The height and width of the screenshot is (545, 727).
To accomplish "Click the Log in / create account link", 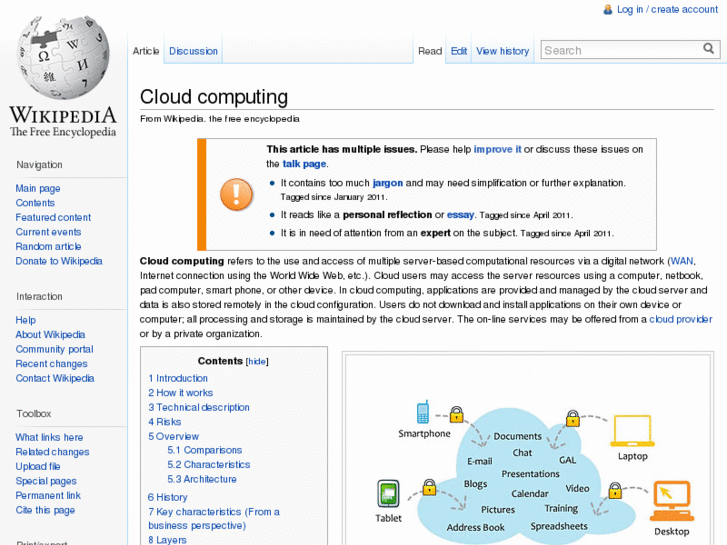I will [x=667, y=9].
